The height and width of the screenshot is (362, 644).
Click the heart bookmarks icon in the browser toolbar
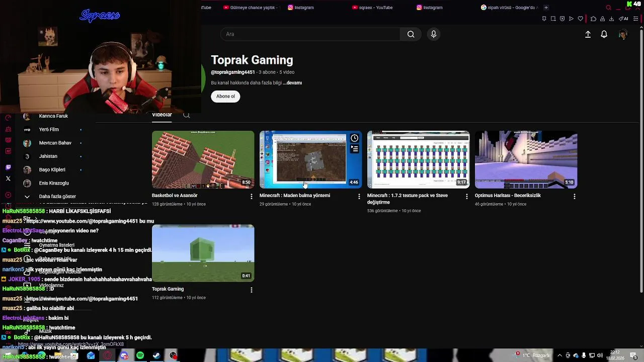click(x=580, y=19)
